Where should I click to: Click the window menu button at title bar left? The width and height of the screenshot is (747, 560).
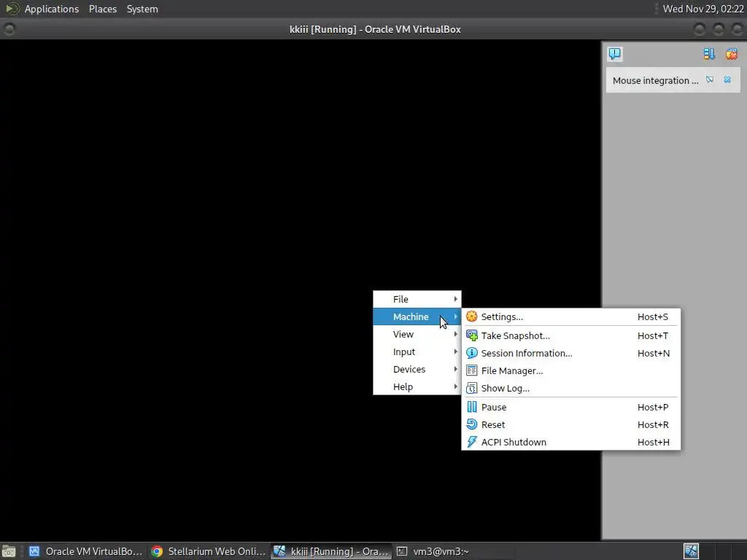pos(9,29)
